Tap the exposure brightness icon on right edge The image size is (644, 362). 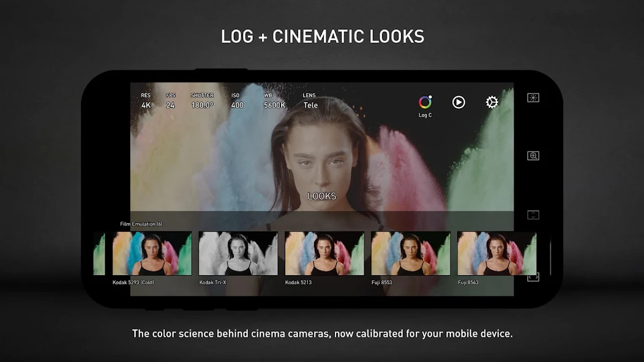533,98
